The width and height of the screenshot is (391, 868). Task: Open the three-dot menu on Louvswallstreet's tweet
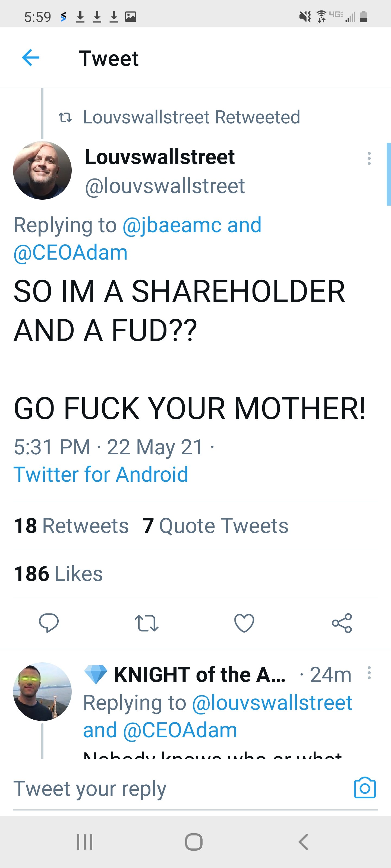pyautogui.click(x=369, y=159)
